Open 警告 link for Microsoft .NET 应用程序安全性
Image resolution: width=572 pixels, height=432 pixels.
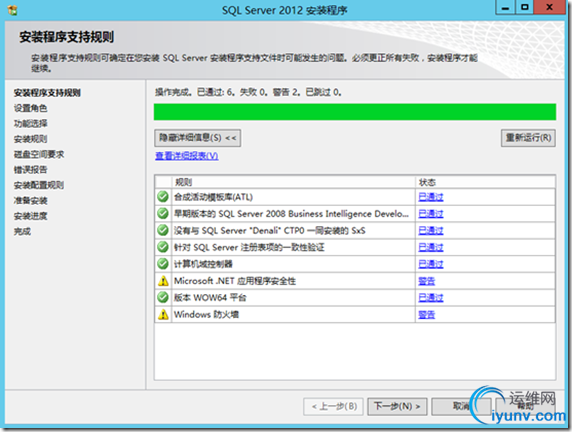tap(426, 281)
